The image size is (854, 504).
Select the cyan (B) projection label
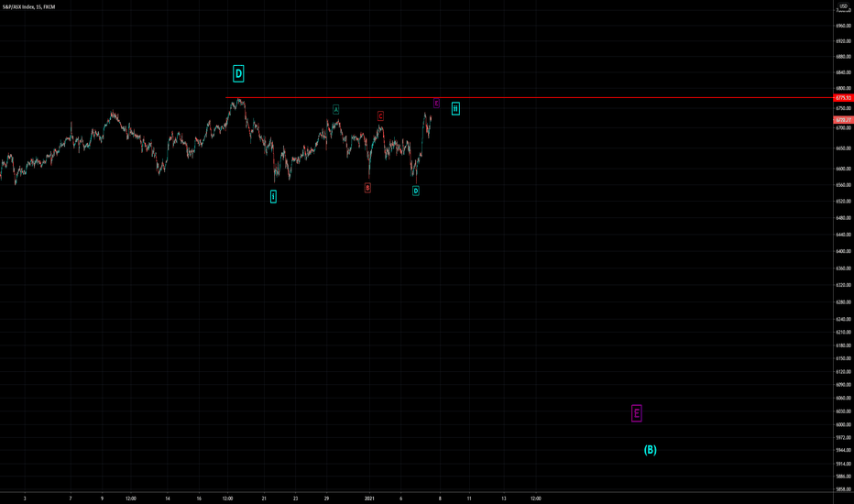(651, 450)
